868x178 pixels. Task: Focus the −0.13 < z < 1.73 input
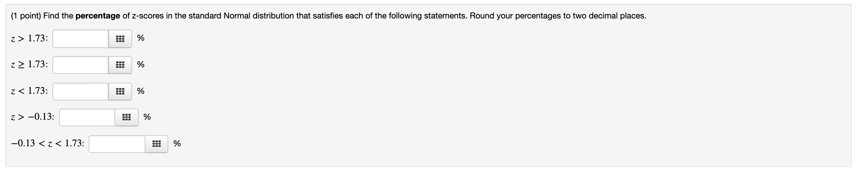[117, 144]
